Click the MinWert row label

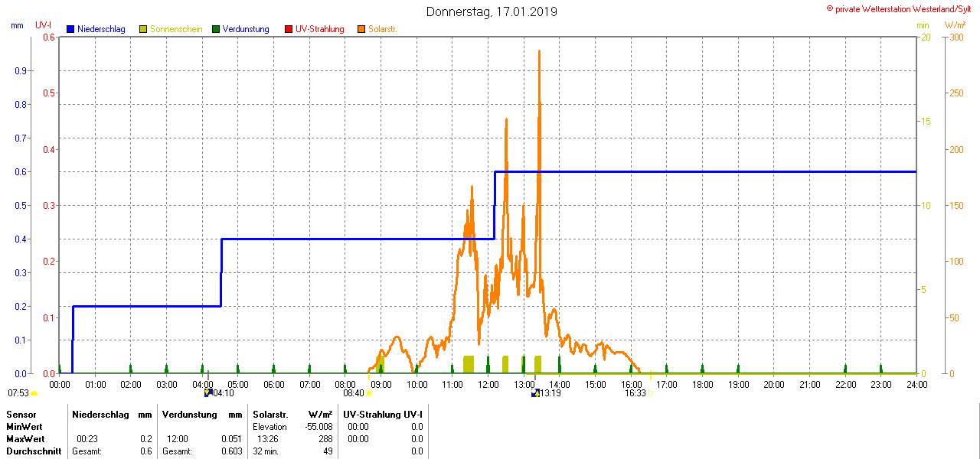[24, 426]
